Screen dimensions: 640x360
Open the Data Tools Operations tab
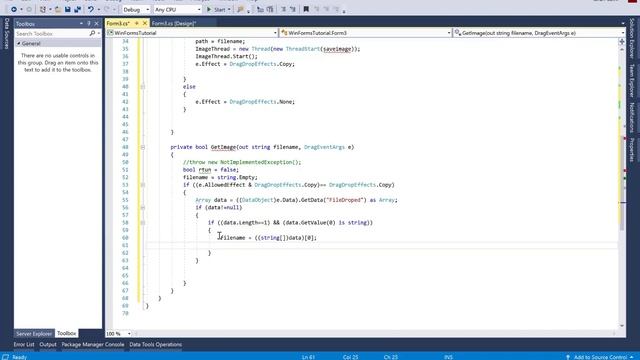point(156,344)
